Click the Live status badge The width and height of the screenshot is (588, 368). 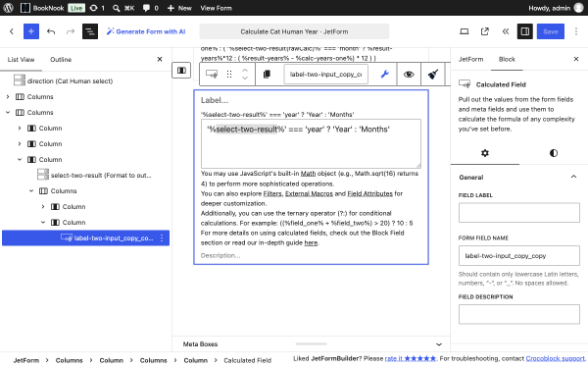click(x=76, y=8)
